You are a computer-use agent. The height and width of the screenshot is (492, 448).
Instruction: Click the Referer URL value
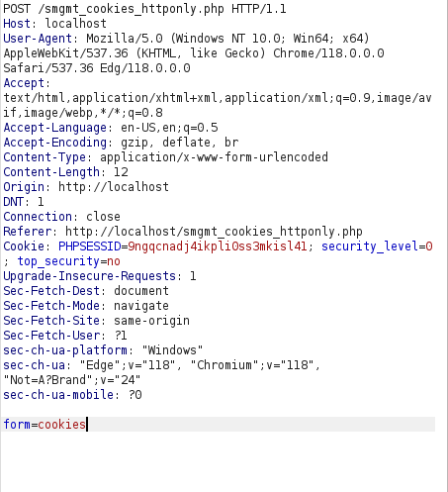pos(214,232)
